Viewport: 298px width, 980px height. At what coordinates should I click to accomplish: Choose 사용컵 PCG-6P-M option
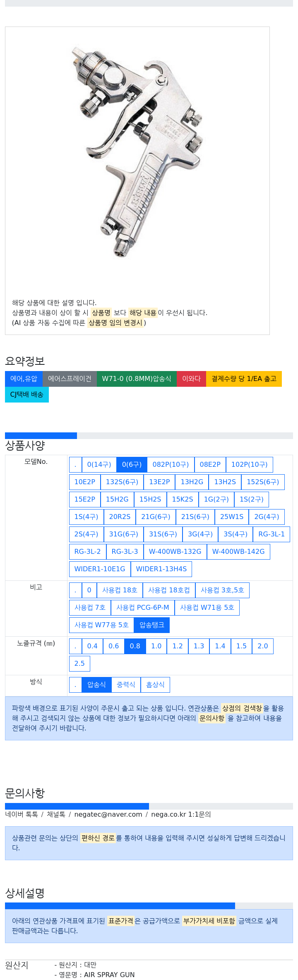pos(142,608)
